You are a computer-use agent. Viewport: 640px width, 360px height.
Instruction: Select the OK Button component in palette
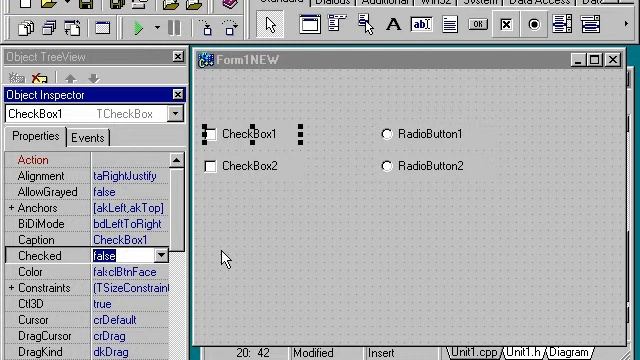click(478, 24)
